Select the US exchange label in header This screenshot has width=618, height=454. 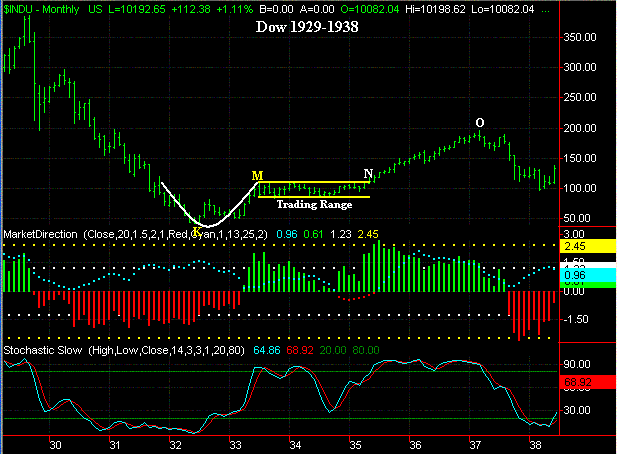click(x=95, y=9)
